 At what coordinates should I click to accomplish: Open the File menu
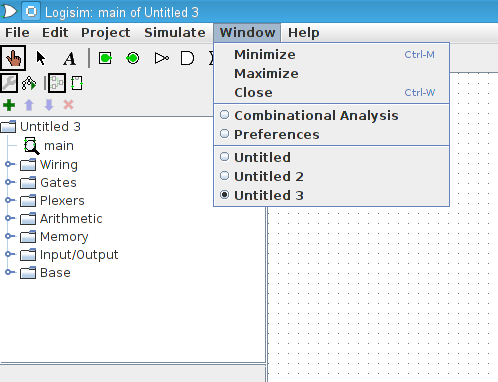(17, 33)
